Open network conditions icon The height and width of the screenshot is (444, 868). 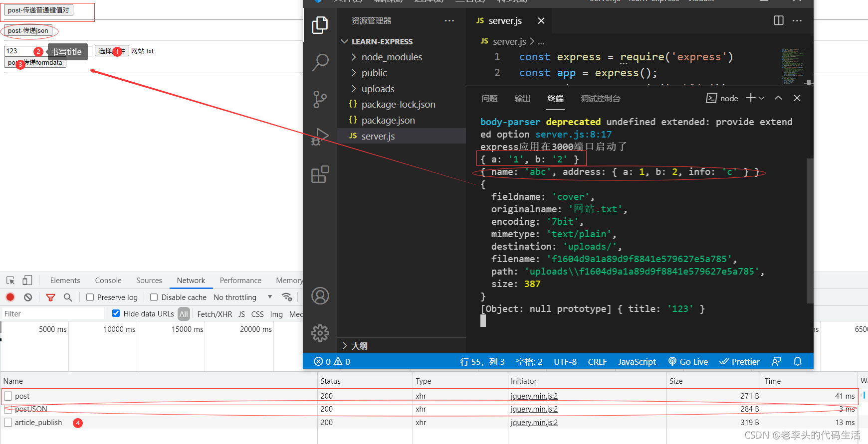[x=287, y=297]
